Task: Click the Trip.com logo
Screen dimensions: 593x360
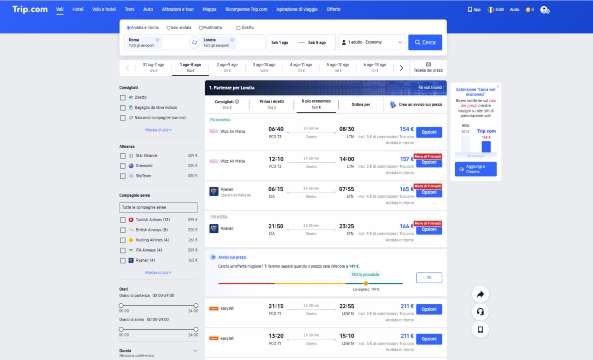Action: coord(30,9)
